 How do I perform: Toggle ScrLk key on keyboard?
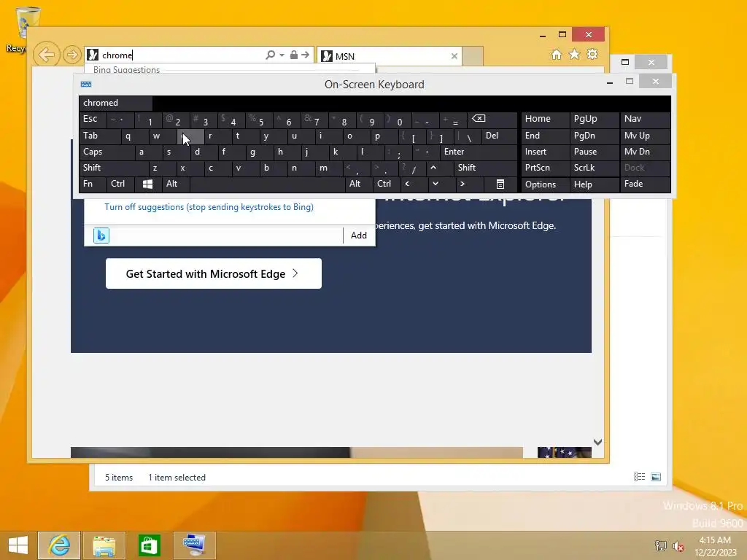point(594,168)
